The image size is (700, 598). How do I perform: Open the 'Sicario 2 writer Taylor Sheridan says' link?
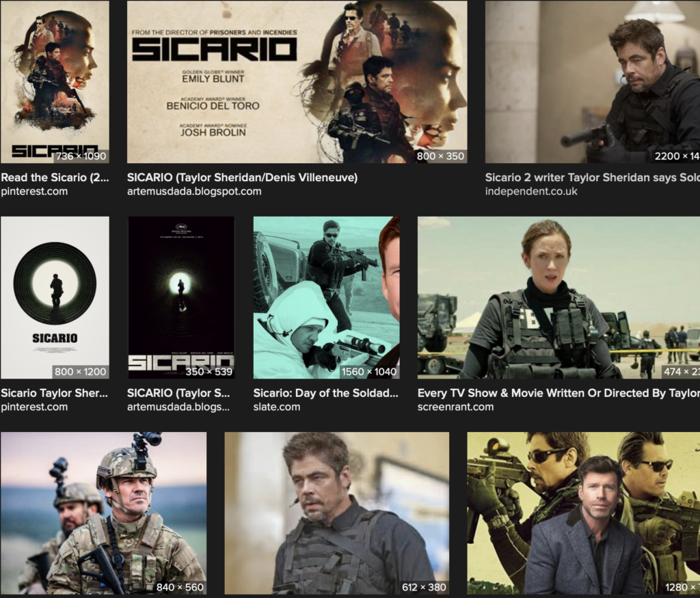pyautogui.click(x=593, y=178)
